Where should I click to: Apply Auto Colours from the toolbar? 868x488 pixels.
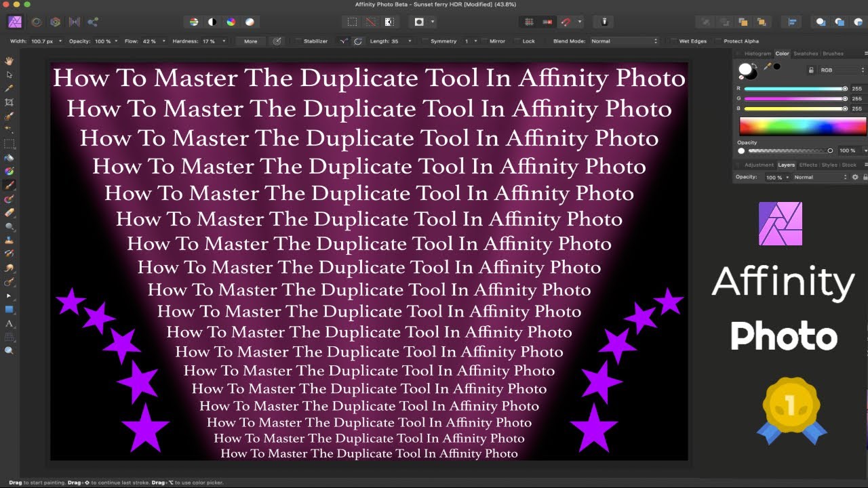coord(231,22)
